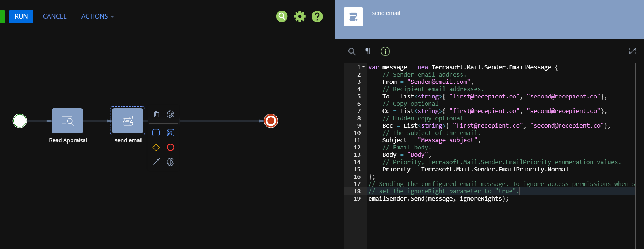Screen dimensions: 644x249
Task: Add a sub-process using the blue square icon
Action: tap(171, 133)
